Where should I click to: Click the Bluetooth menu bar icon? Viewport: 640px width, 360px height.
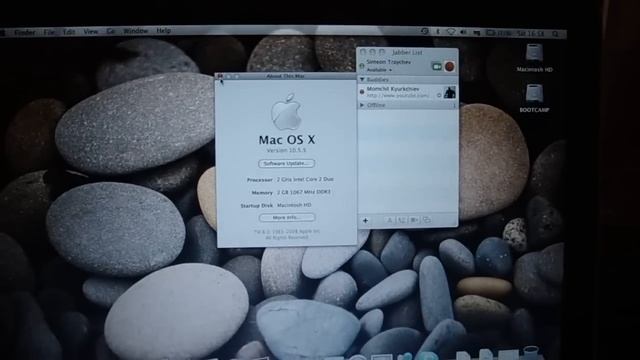click(438, 31)
